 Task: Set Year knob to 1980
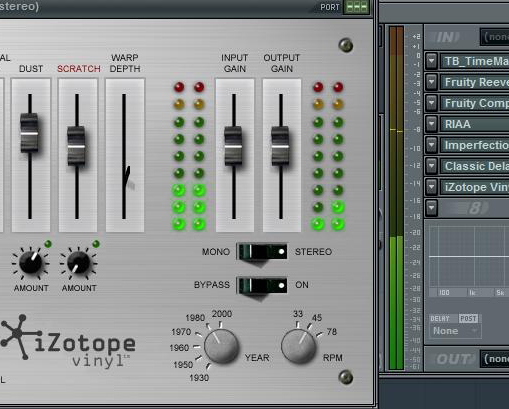[195, 318]
